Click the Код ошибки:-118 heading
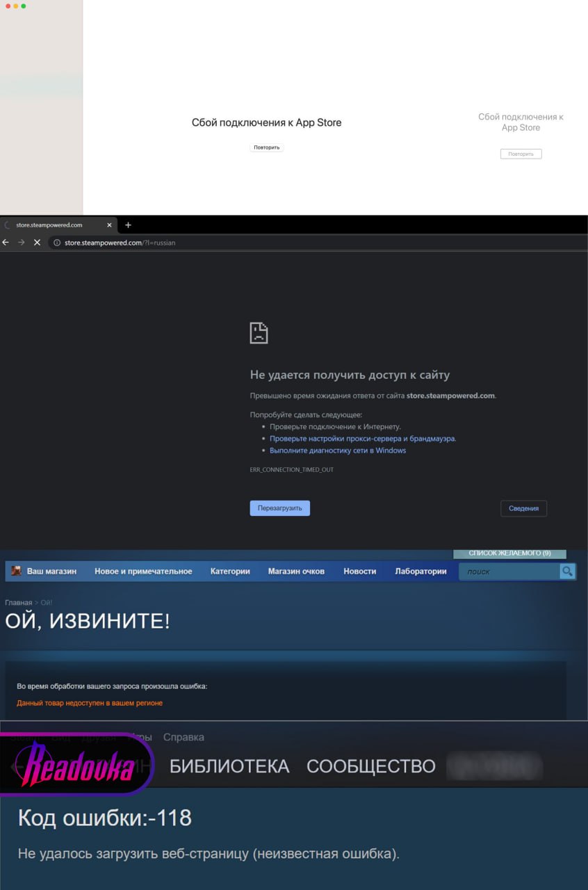 point(105,818)
